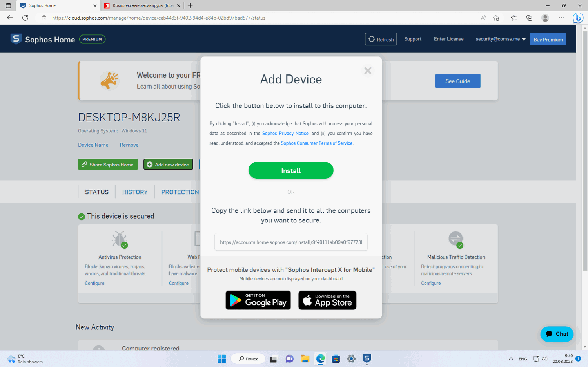Screen dimensions: 588x367
Task: Click the taskbar Поиск search box
Action: click(248, 358)
